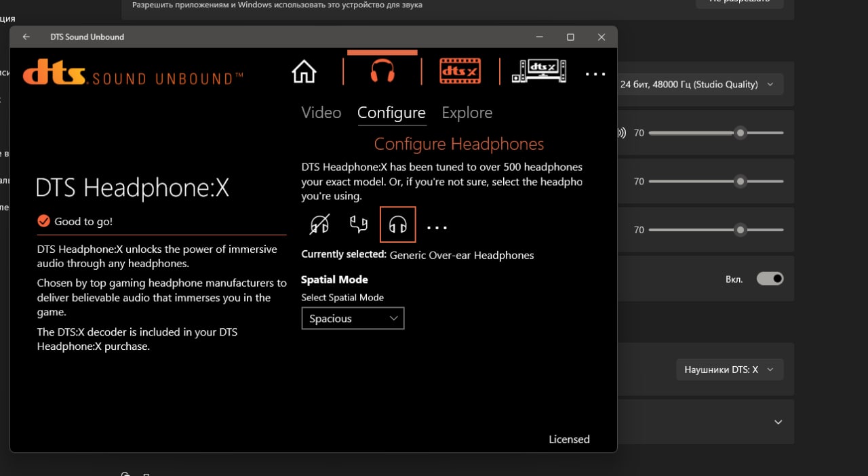Open the DTS:X film-strip icon section
The width and height of the screenshot is (868, 476).
(460, 71)
